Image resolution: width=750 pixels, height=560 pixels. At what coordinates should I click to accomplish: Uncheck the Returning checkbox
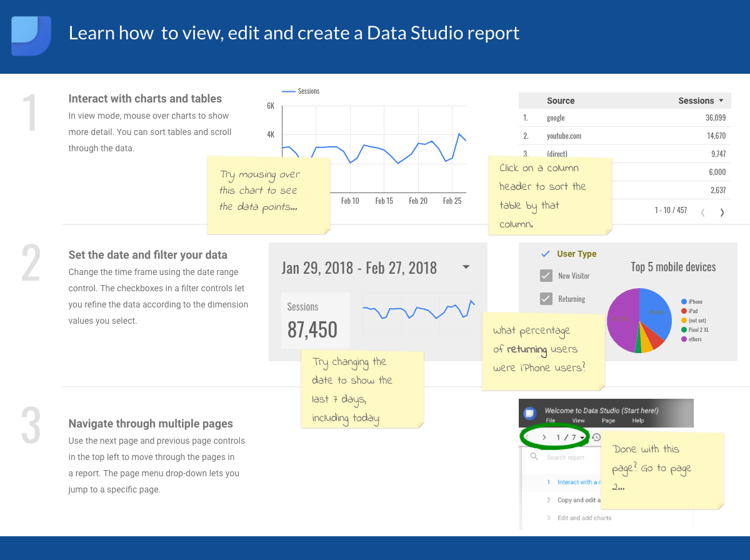[546, 299]
